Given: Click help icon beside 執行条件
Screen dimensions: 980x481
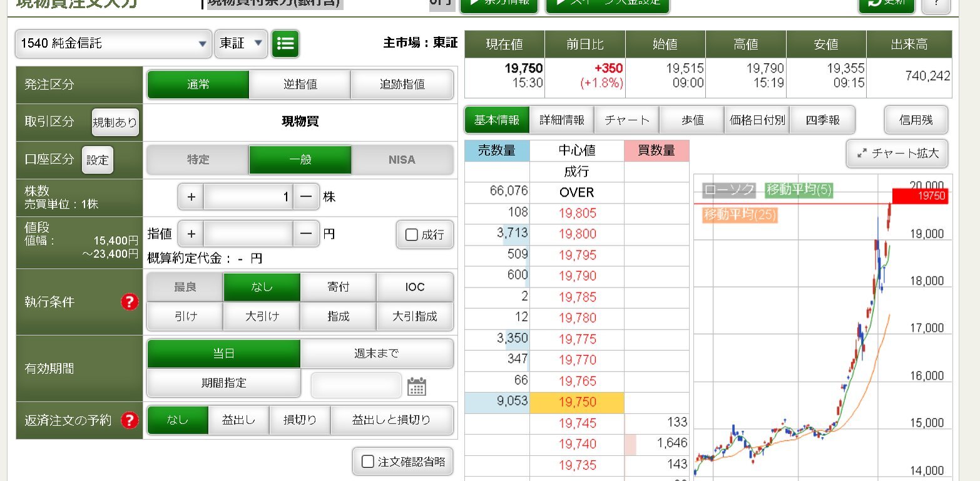Looking at the screenshot, I should coord(130,303).
